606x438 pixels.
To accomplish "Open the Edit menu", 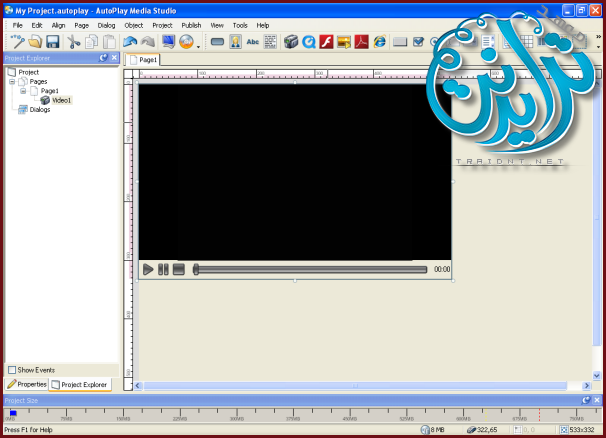I will click(x=37, y=26).
